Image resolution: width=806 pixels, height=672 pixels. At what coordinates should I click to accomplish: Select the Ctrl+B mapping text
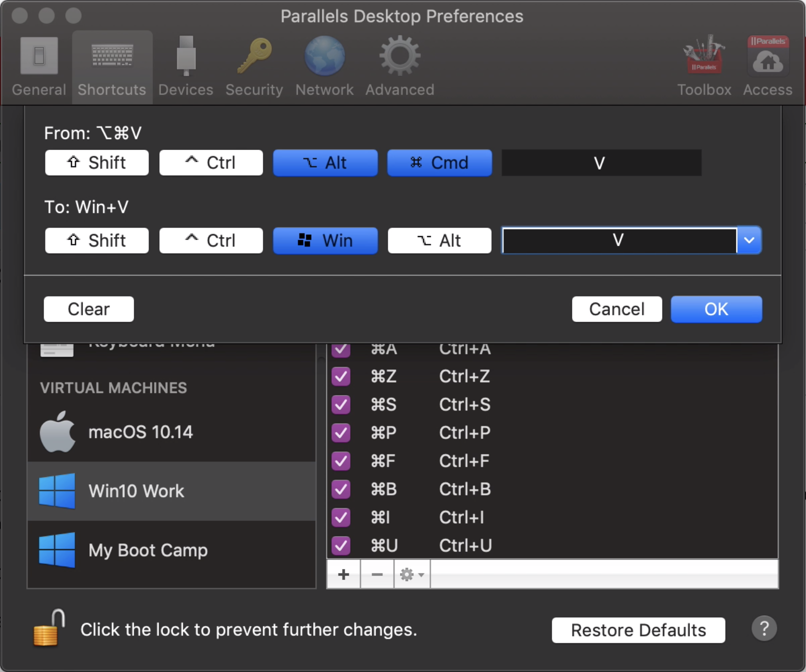tap(465, 489)
